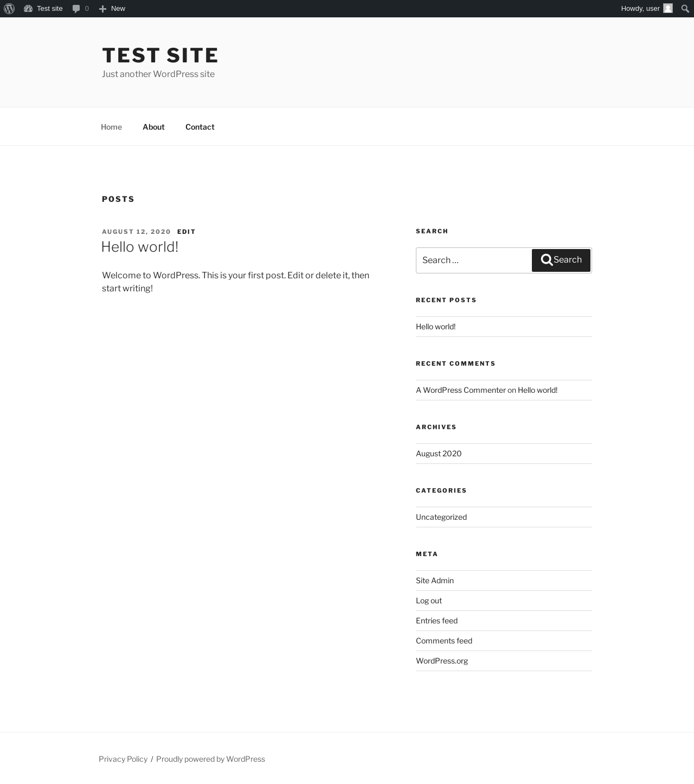The width and height of the screenshot is (694, 784).
Task: Select the Home navigation item
Action: click(111, 127)
